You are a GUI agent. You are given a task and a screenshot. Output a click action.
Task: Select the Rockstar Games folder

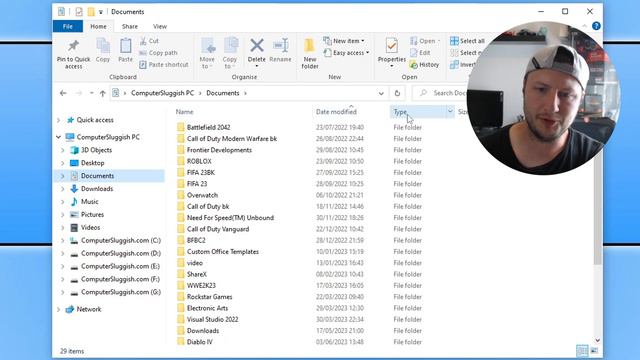coord(209,297)
